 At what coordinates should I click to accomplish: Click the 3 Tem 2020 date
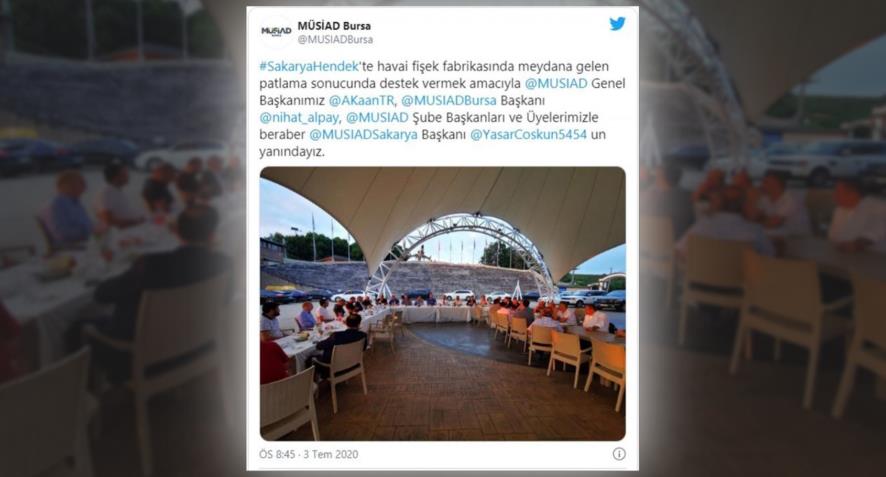pyautogui.click(x=331, y=454)
